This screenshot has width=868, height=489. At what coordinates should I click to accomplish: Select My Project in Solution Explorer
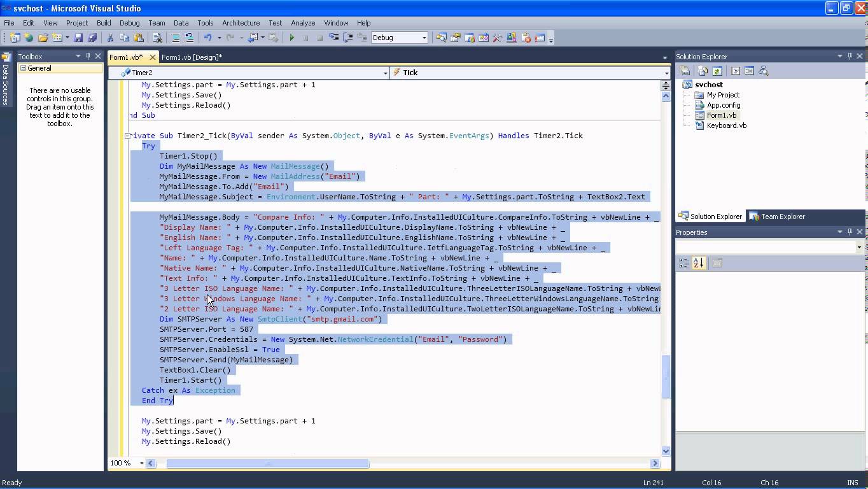point(723,95)
